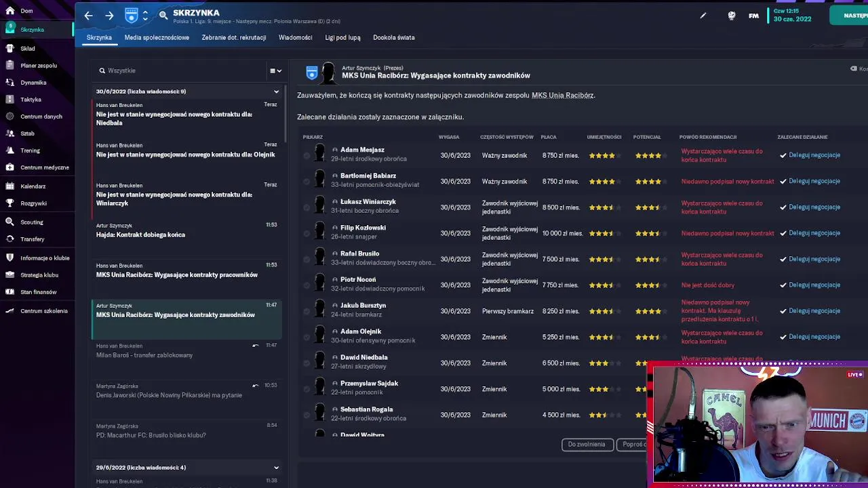Open Informacje o klubie in sidebar

tap(45, 258)
